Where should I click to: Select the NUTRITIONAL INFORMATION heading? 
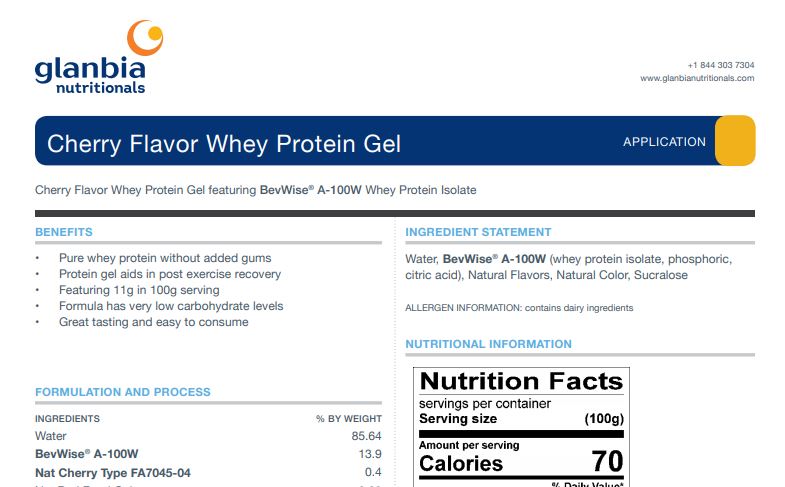(488, 344)
